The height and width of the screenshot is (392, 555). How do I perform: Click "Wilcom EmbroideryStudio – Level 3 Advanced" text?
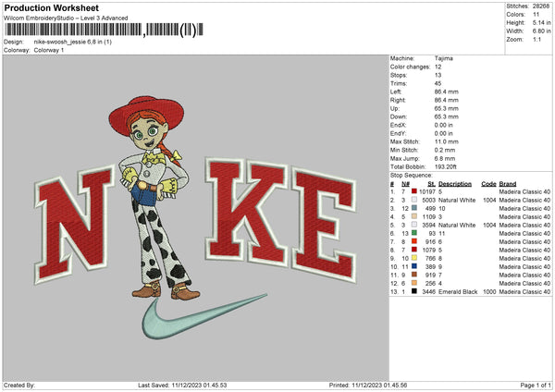pos(66,18)
